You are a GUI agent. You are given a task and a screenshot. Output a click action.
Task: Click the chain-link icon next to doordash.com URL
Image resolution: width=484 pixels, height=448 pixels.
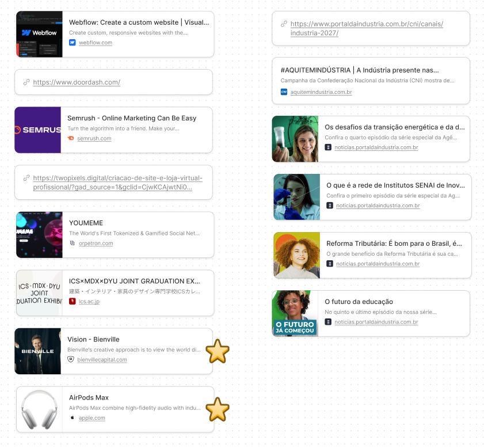point(26,82)
